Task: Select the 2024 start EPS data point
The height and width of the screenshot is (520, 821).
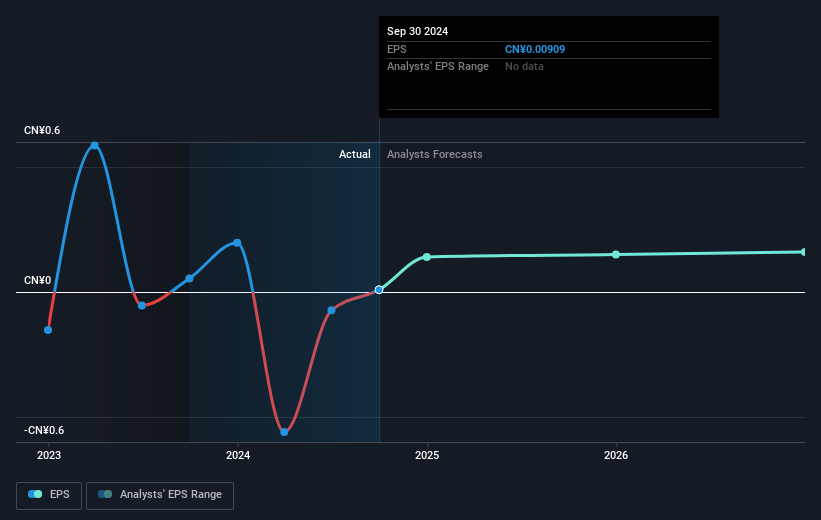Action: pos(237,242)
